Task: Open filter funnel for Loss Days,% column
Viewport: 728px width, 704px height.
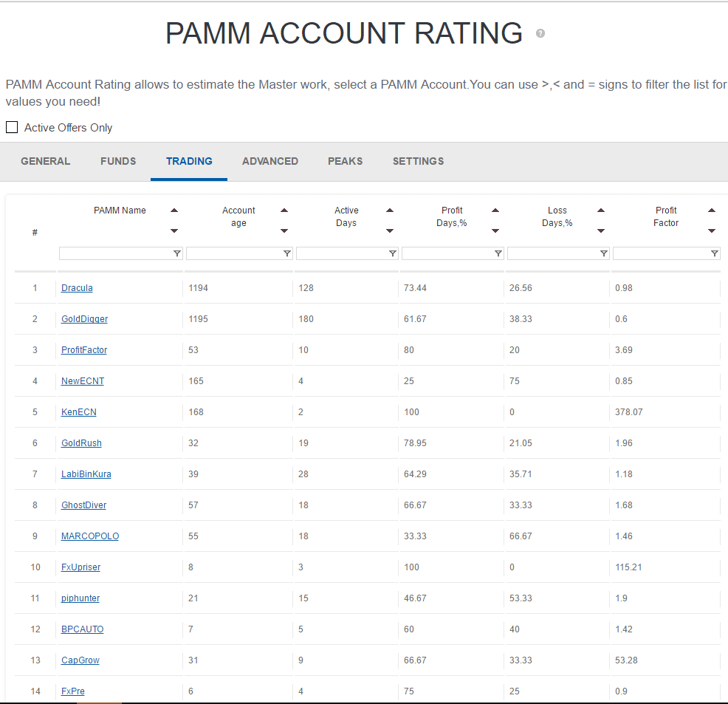Action: (x=604, y=253)
